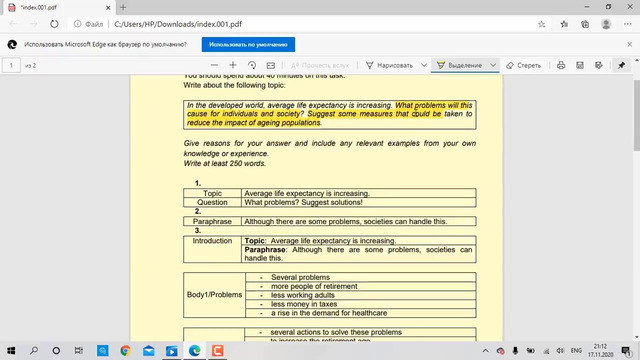This screenshot has height=360, width=640.
Task: Switch the ENG input language
Action: click(x=576, y=351)
